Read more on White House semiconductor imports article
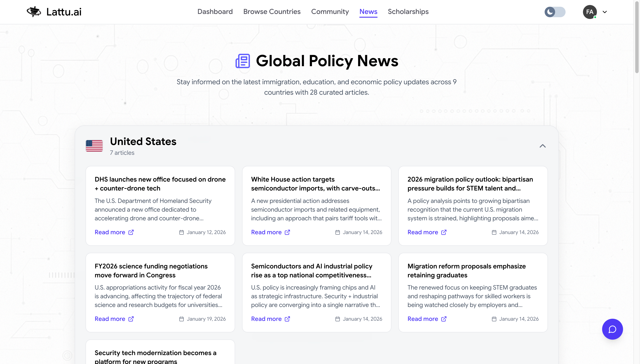Image resolution: width=640 pixels, height=364 pixels. coord(266,232)
